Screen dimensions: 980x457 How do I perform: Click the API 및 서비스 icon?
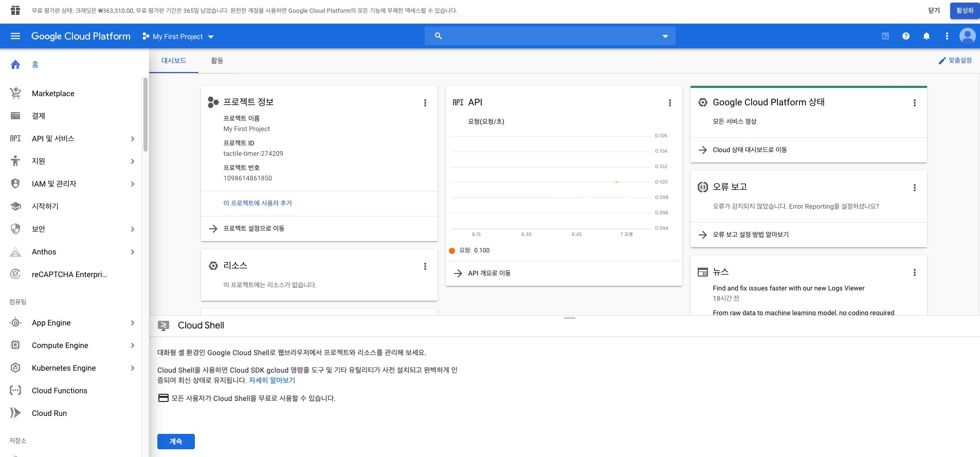15,138
